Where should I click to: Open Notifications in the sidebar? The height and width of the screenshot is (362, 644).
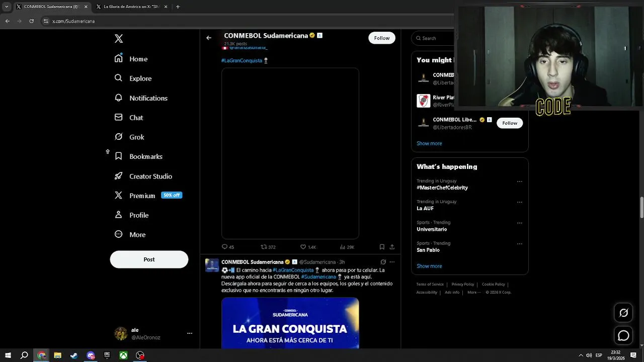click(141, 98)
